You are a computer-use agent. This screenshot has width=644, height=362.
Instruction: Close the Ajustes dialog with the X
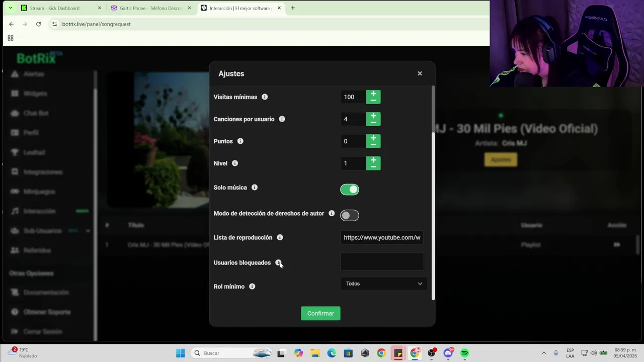click(x=420, y=73)
